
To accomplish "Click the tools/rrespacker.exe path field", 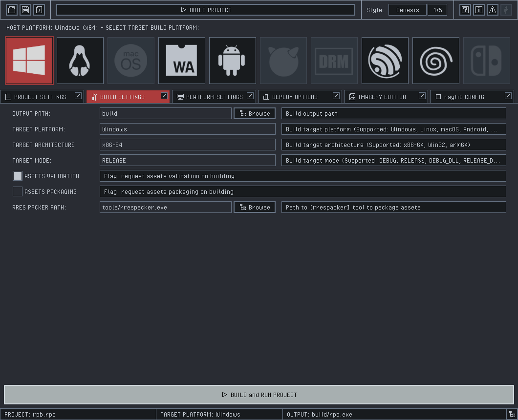I will (166, 208).
